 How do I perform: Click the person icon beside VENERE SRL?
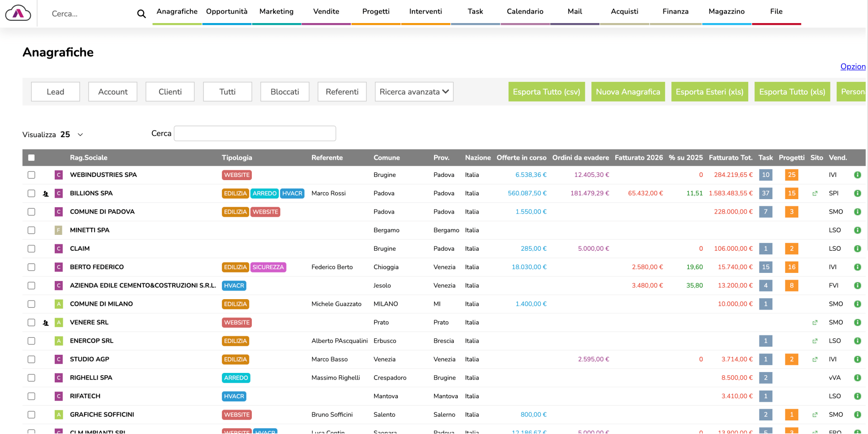tap(46, 323)
